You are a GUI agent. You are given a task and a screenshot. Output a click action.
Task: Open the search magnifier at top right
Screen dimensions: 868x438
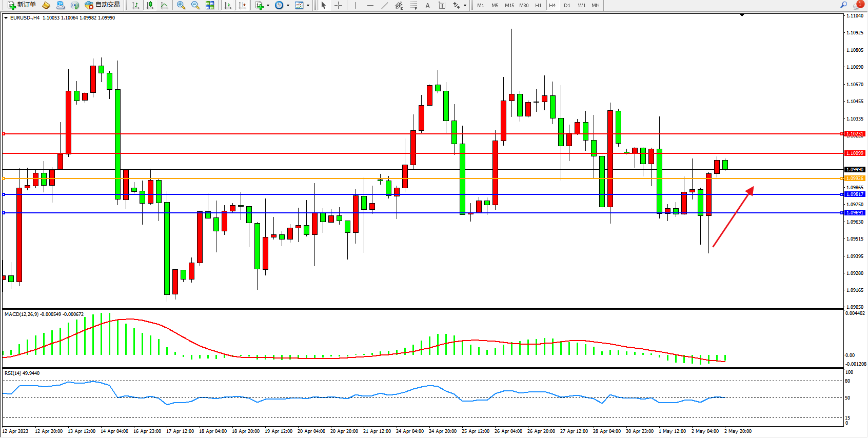pos(843,5)
